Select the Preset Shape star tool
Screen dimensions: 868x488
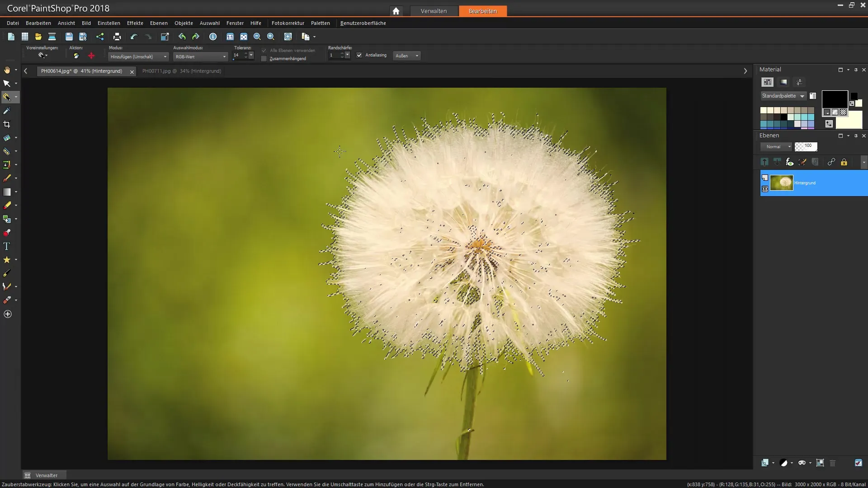pos(7,260)
